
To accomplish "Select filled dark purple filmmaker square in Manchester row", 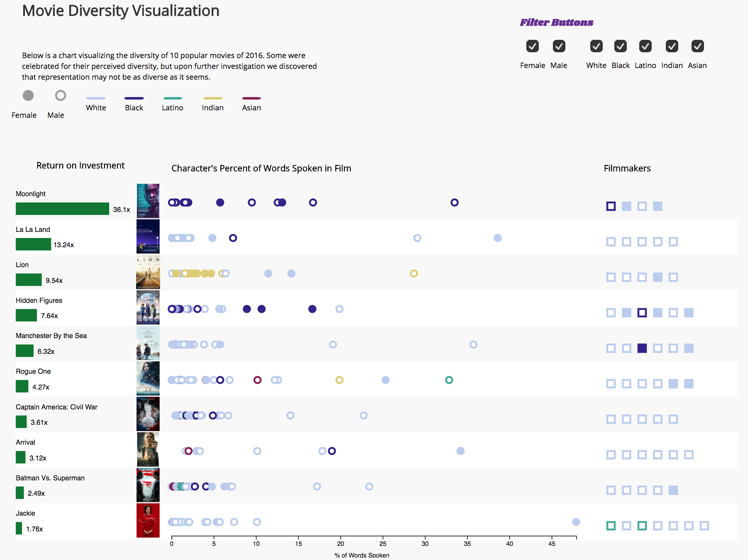I will tap(642, 348).
